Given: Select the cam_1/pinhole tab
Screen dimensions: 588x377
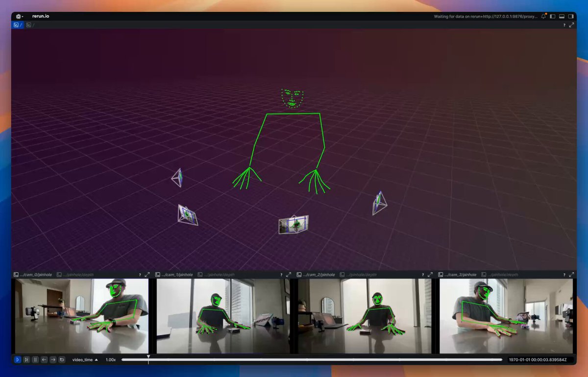Looking at the screenshot, I should 174,275.
